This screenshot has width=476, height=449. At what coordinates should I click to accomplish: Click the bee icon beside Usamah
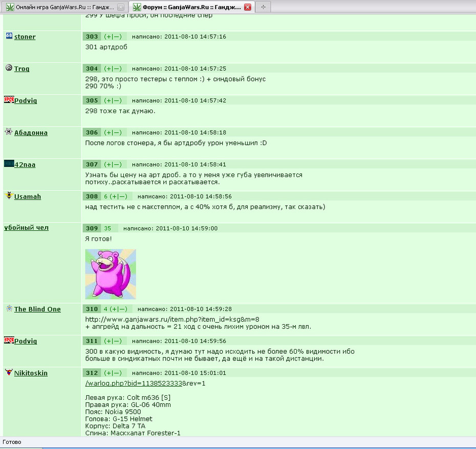tap(9, 195)
